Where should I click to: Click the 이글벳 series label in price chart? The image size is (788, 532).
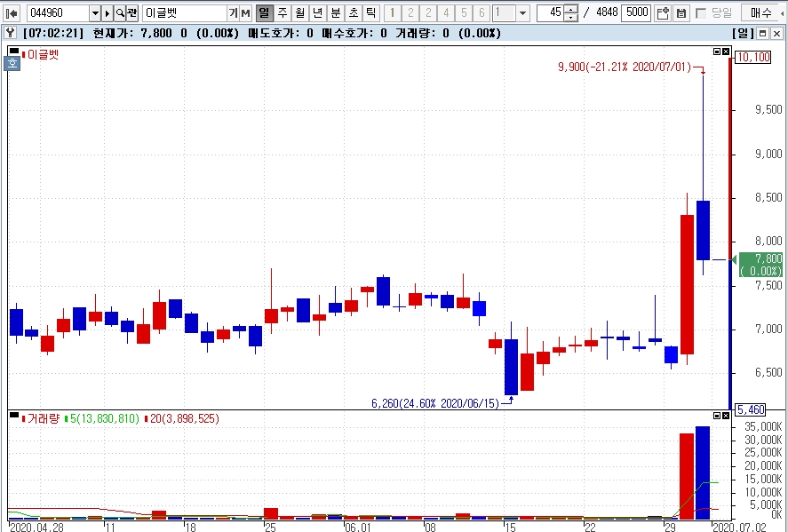tap(43, 54)
